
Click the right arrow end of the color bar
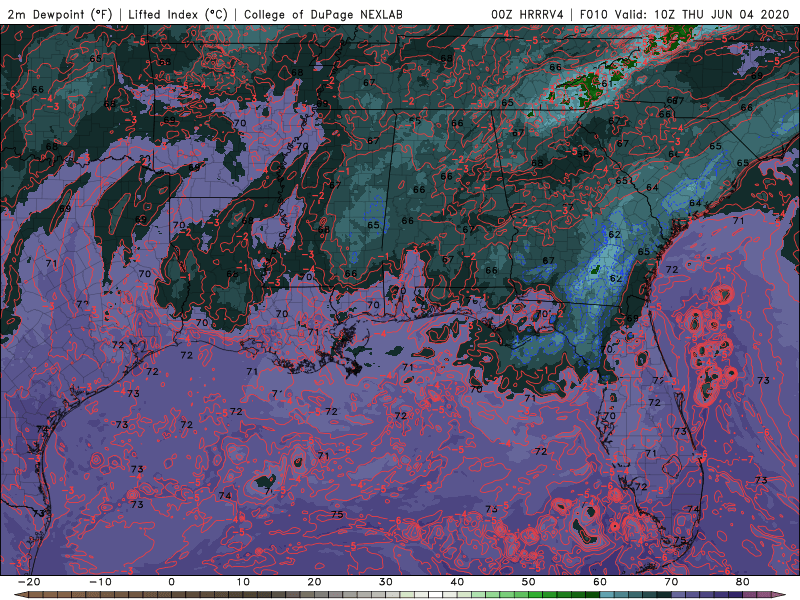click(781, 595)
